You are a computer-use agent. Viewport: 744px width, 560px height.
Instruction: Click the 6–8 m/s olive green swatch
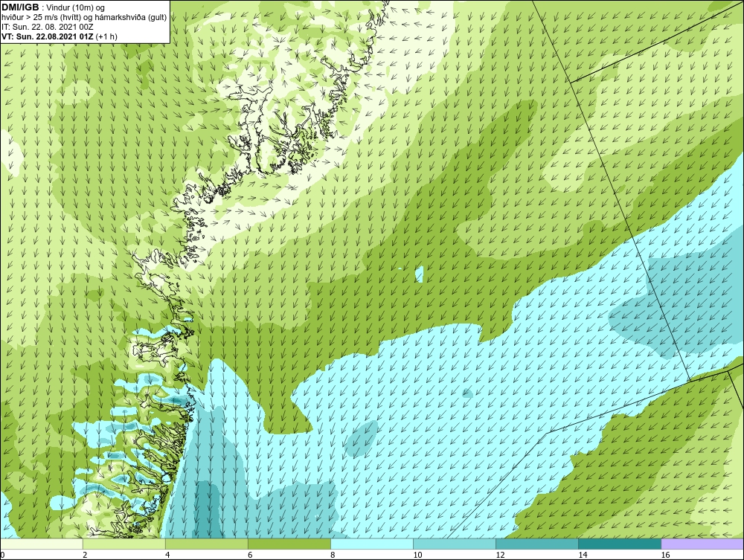[289, 544]
